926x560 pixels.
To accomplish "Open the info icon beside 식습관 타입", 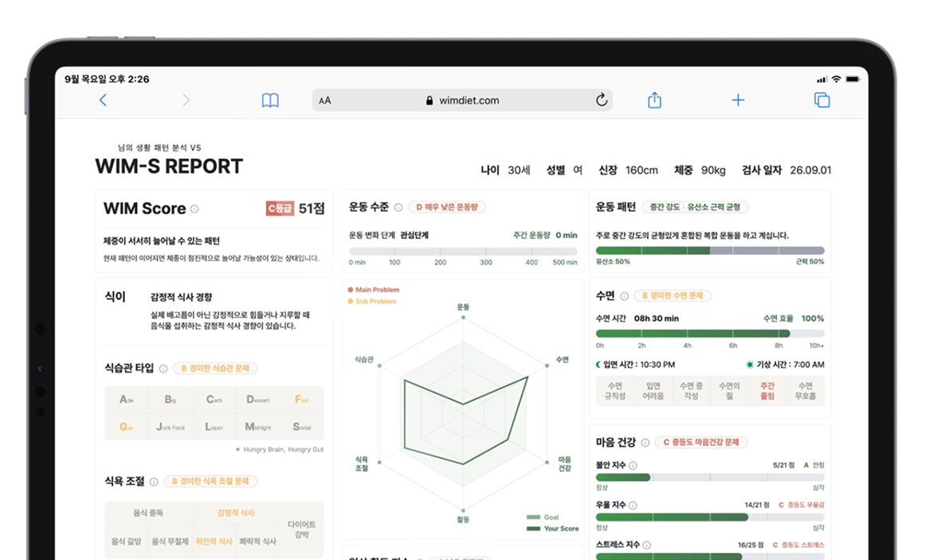I will pyautogui.click(x=163, y=368).
